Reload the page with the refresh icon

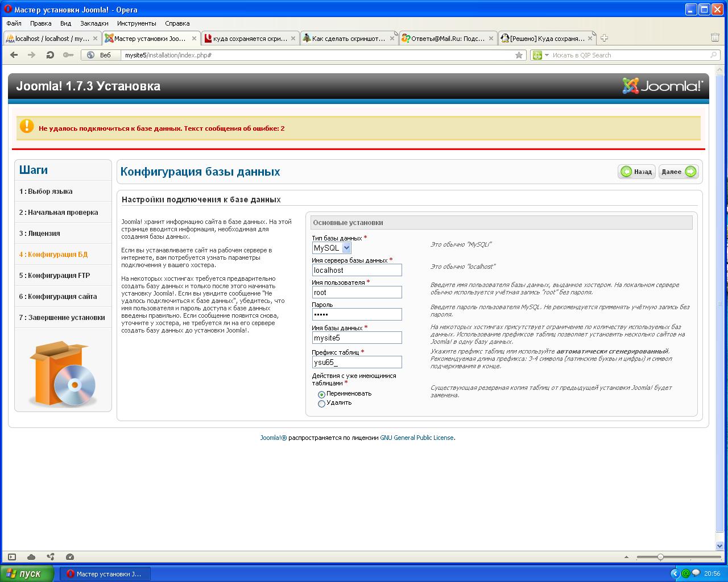click(x=50, y=55)
